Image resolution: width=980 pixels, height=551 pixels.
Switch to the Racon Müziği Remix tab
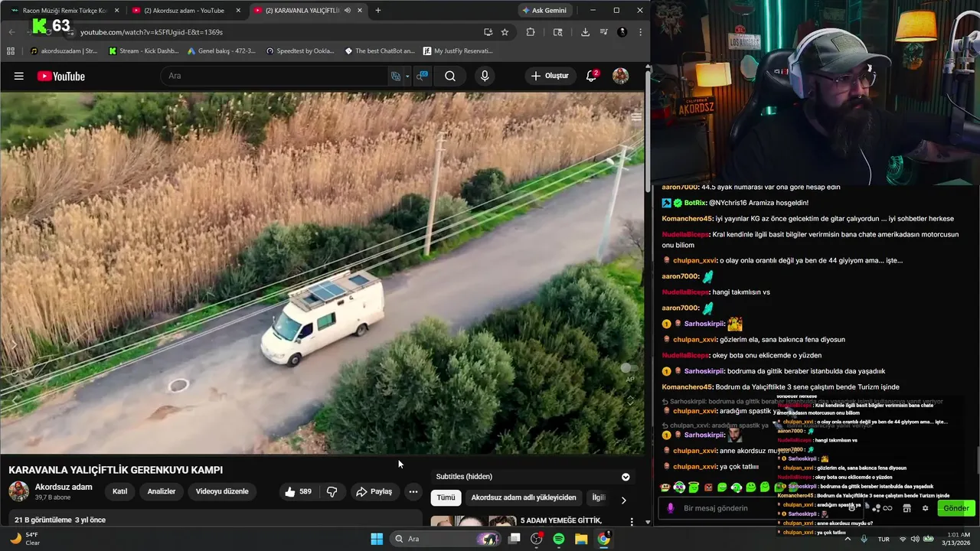(63, 11)
